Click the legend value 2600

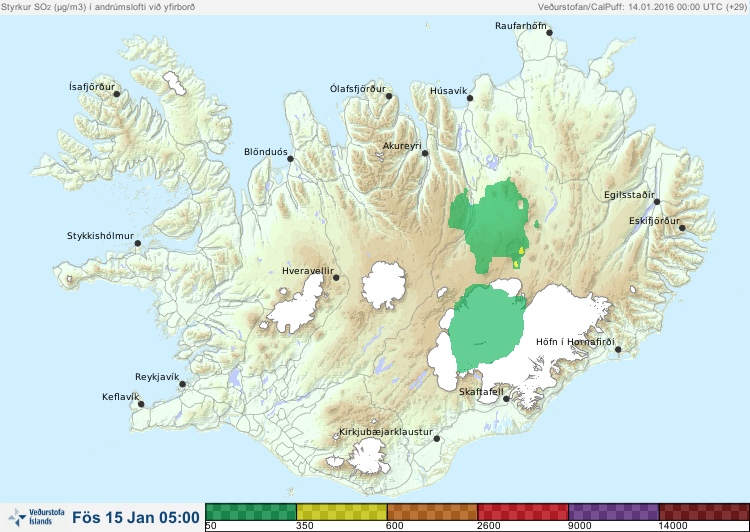pos(488,526)
